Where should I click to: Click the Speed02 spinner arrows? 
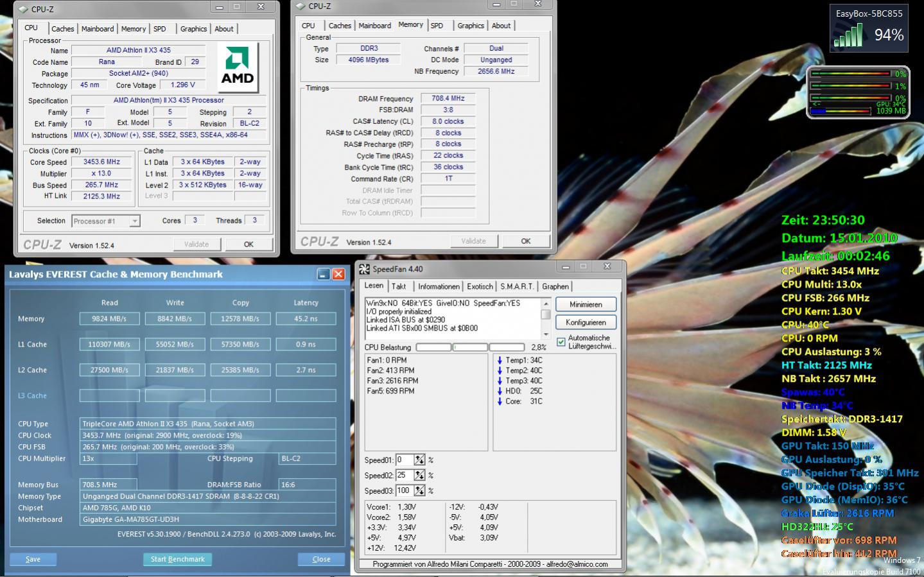coord(420,476)
